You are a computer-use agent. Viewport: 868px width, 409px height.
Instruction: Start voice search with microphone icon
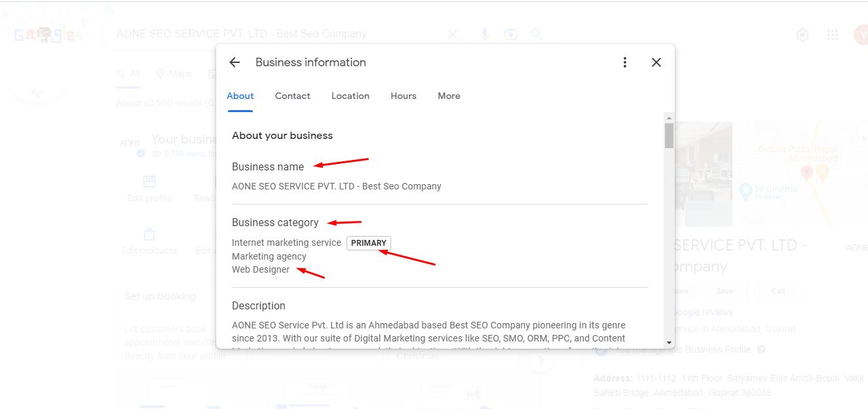click(x=485, y=34)
